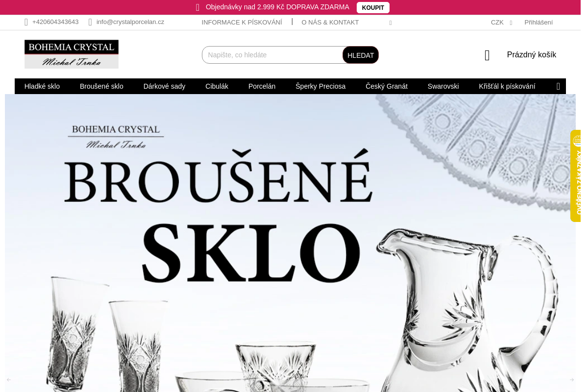This screenshot has height=392, width=588.
Task: Open Křišťál k pískování category
Action: coord(507,86)
